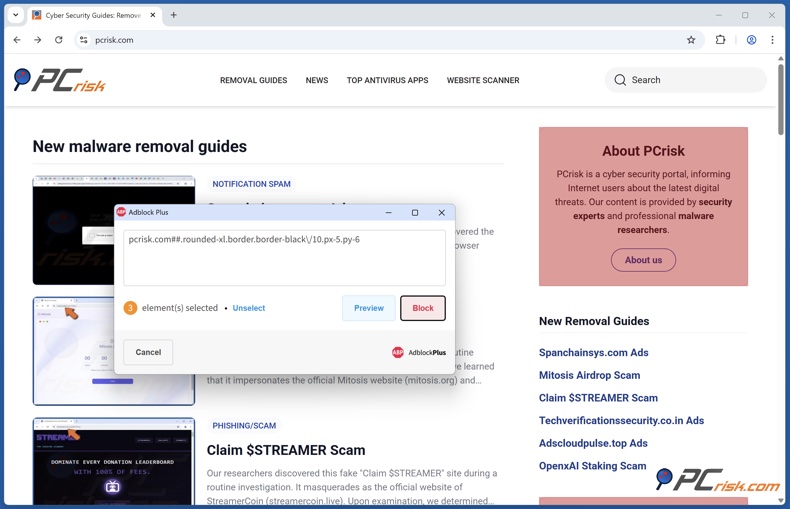
Task: Open OpenxAI Staking Scam link
Action: [x=592, y=466]
